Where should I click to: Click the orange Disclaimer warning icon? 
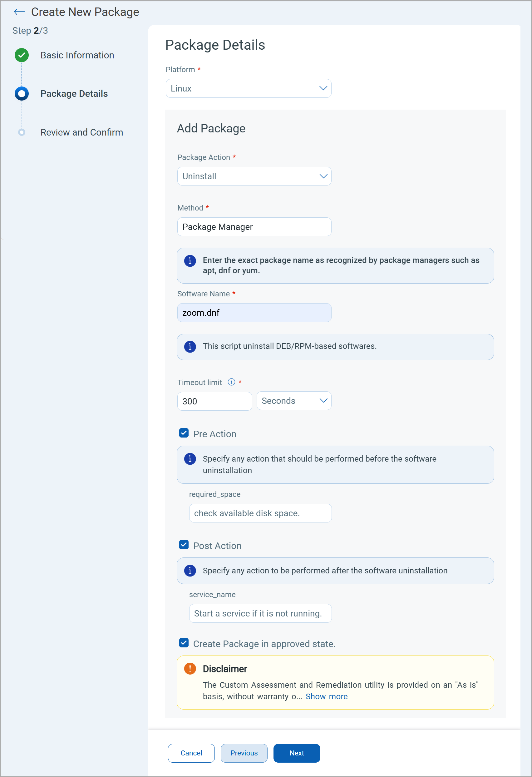(x=190, y=669)
